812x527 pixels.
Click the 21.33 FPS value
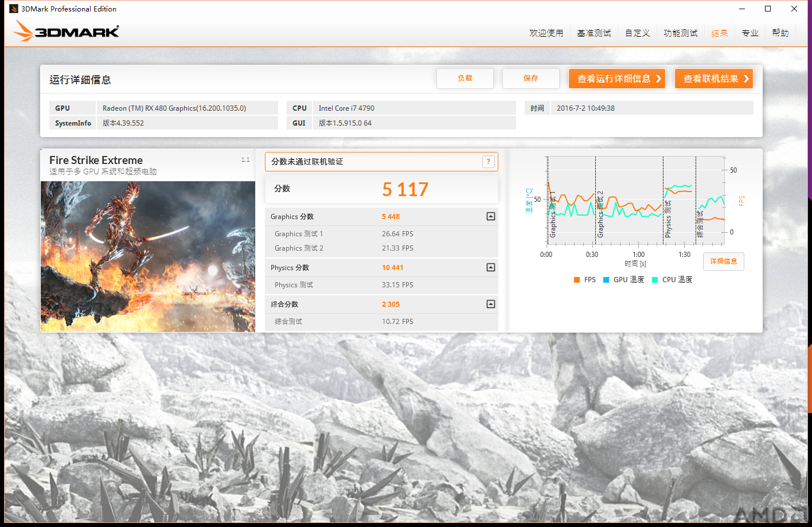click(397, 248)
